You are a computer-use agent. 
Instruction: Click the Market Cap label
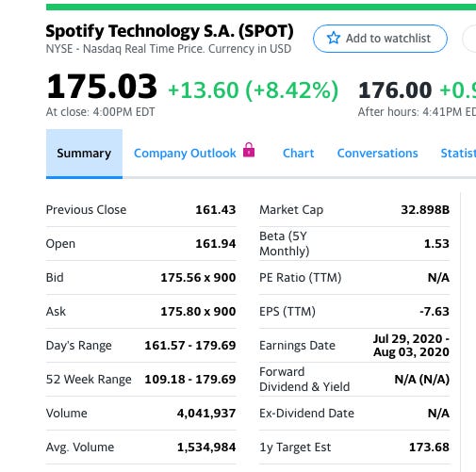291,210
